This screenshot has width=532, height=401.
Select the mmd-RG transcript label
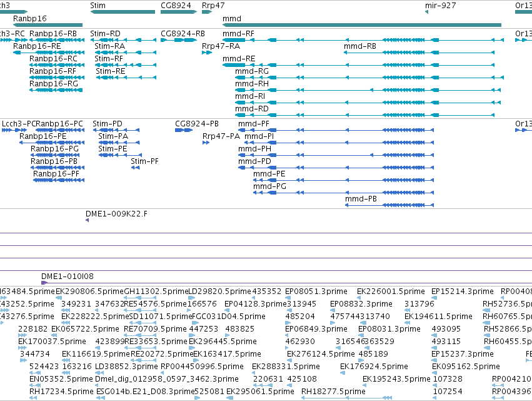coord(252,71)
